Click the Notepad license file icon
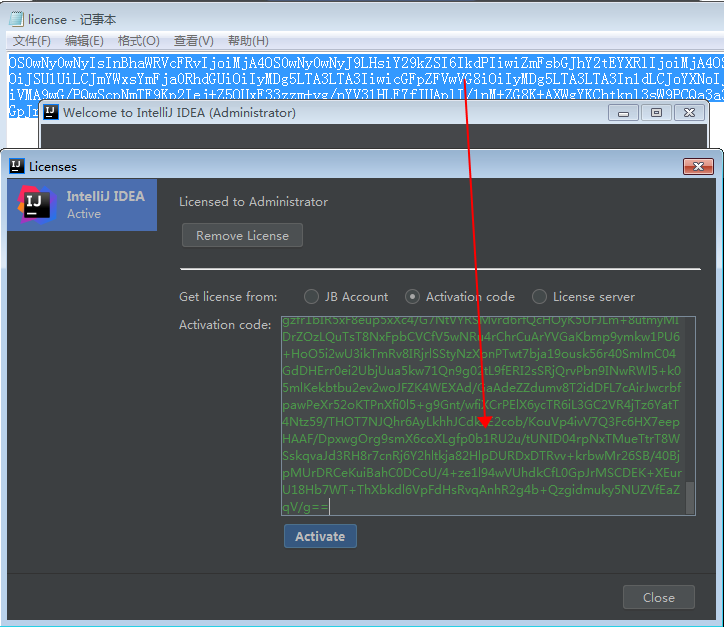Image resolution: width=724 pixels, height=627 pixels. pos(17,19)
